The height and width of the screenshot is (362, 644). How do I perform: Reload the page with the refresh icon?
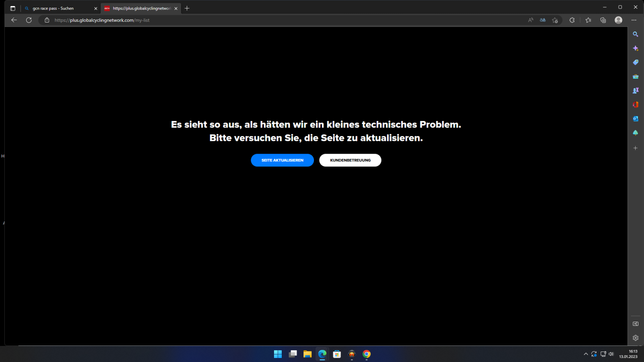[29, 20]
